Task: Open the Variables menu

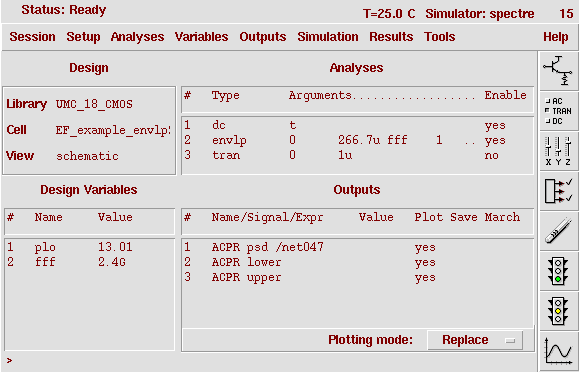Action: [x=202, y=37]
